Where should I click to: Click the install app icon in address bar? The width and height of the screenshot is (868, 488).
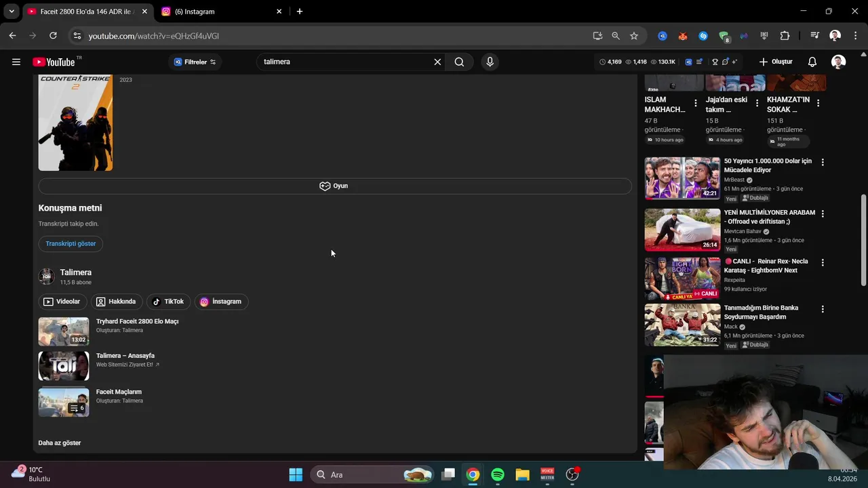pyautogui.click(x=597, y=36)
